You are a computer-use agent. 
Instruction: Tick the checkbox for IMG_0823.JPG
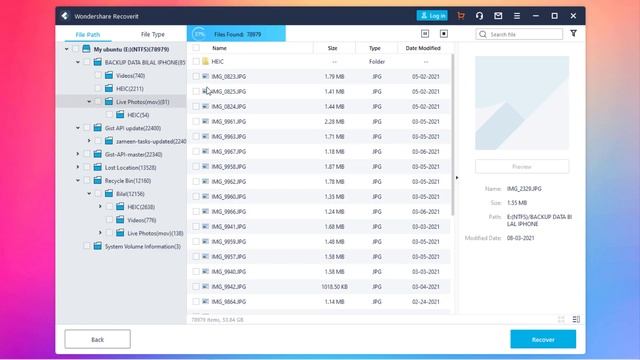click(196, 76)
